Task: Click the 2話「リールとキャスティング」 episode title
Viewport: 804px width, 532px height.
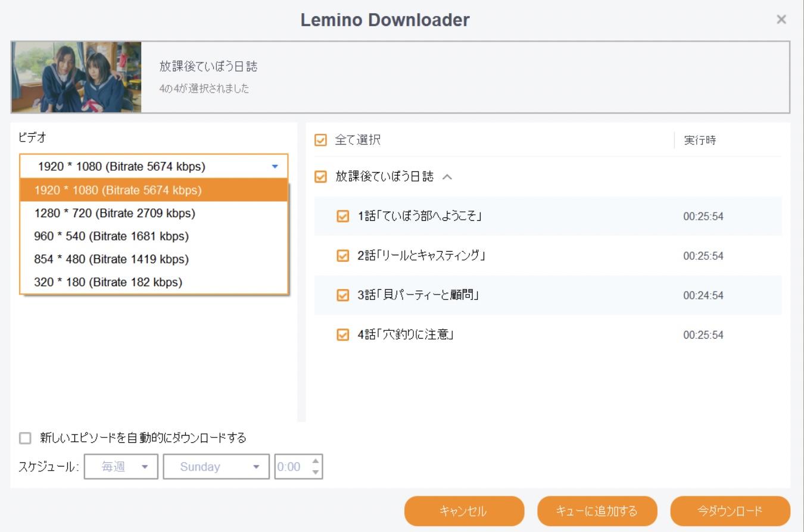Action: (422, 256)
